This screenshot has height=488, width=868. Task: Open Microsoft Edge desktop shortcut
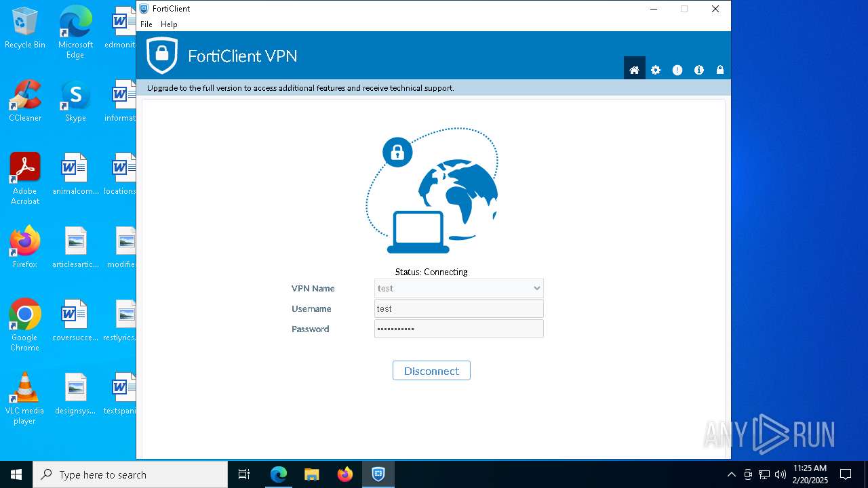75,33
